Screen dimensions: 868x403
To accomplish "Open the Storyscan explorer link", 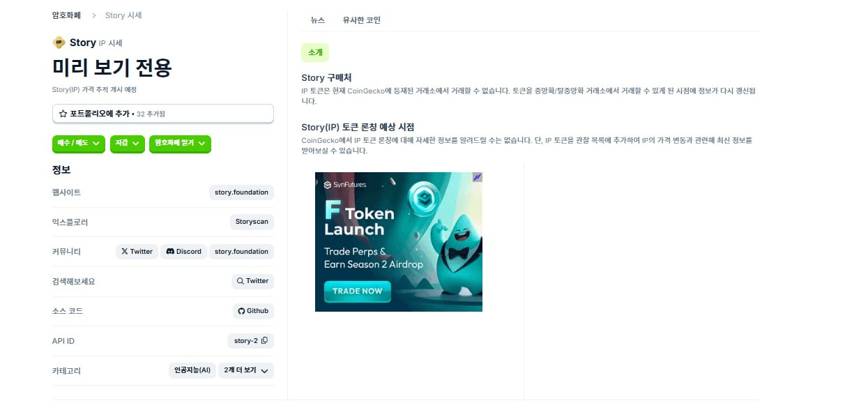I will [x=252, y=222].
